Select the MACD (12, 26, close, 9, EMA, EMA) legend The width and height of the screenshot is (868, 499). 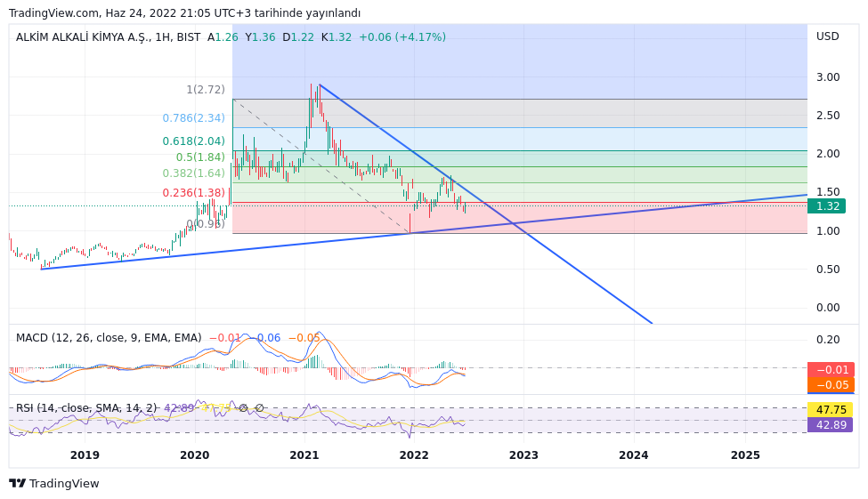point(109,338)
